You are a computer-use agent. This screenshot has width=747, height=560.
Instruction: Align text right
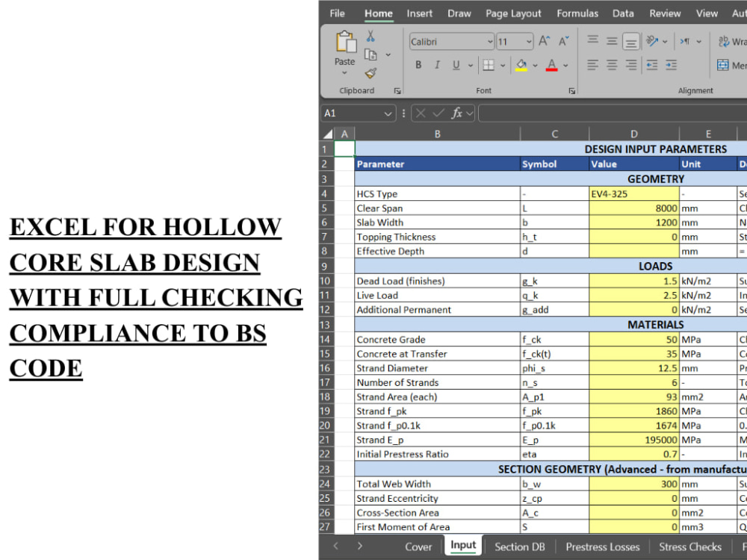click(630, 65)
